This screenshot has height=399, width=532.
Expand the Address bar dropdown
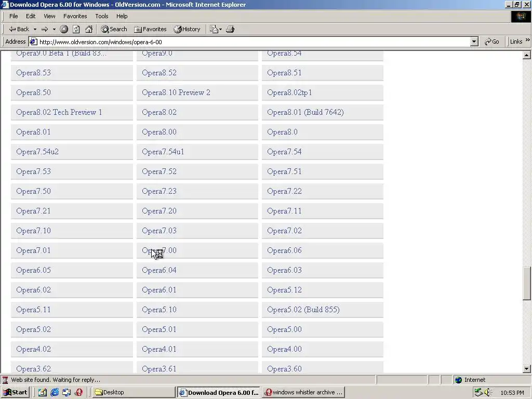474,42
